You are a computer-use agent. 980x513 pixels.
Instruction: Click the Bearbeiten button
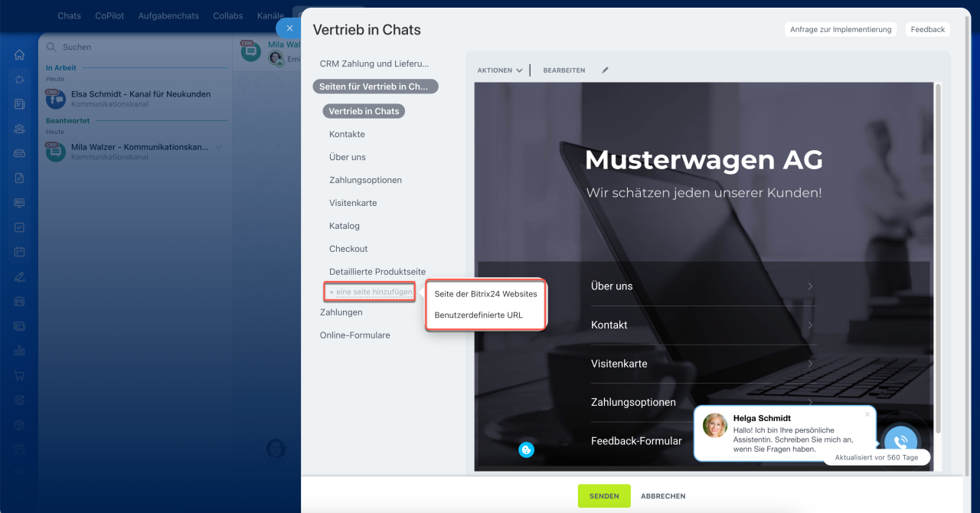pos(564,70)
